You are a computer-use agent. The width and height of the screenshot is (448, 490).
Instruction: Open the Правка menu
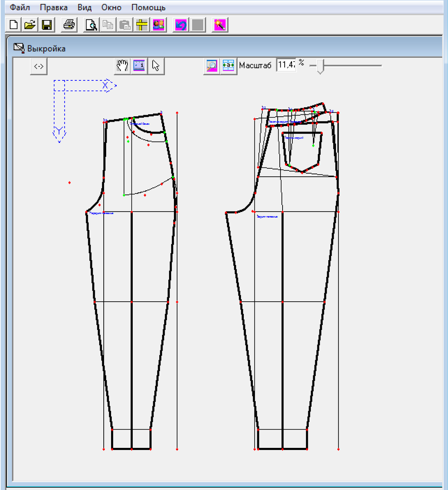click(x=53, y=7)
